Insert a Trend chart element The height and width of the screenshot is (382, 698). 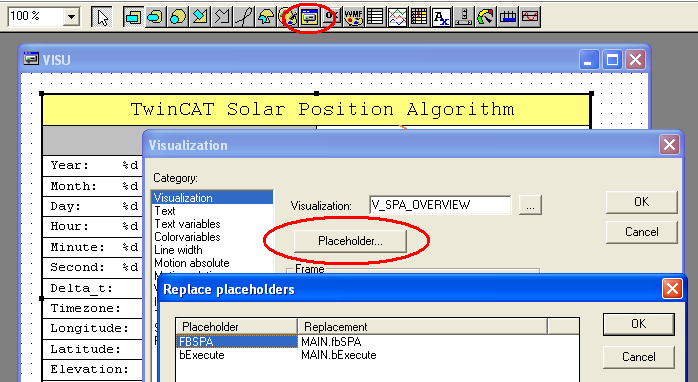(x=398, y=17)
